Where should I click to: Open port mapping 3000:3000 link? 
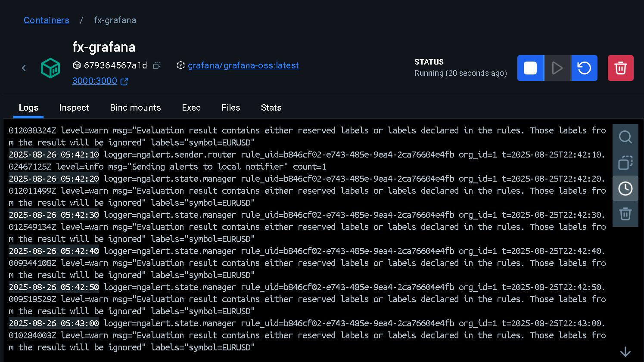pos(95,81)
